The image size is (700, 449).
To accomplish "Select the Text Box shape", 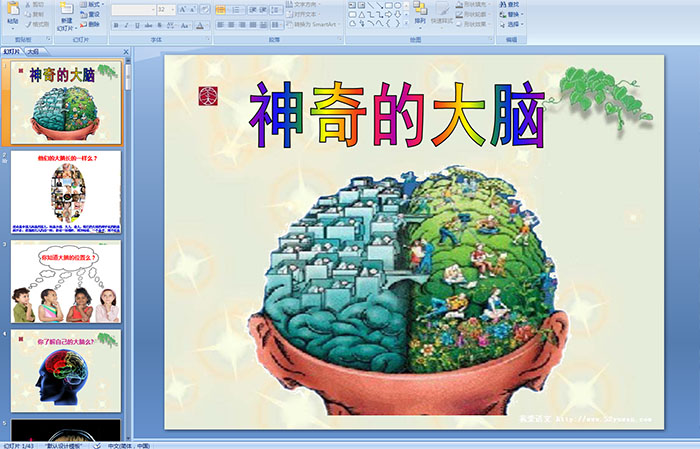I will pos(352,5).
